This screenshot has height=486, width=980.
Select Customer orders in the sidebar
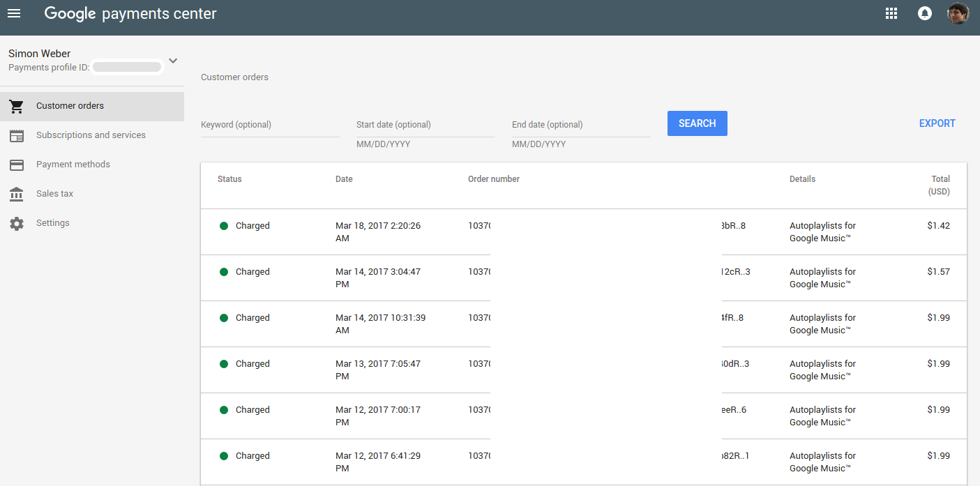(92, 106)
